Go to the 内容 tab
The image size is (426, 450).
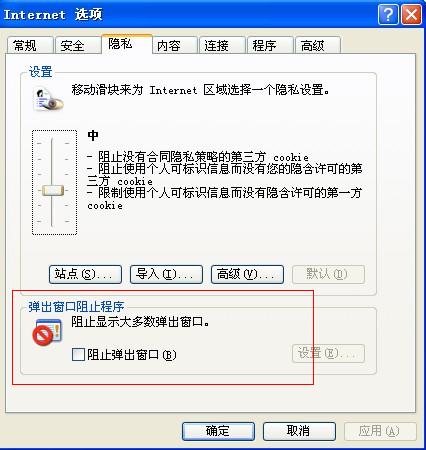(x=175, y=45)
